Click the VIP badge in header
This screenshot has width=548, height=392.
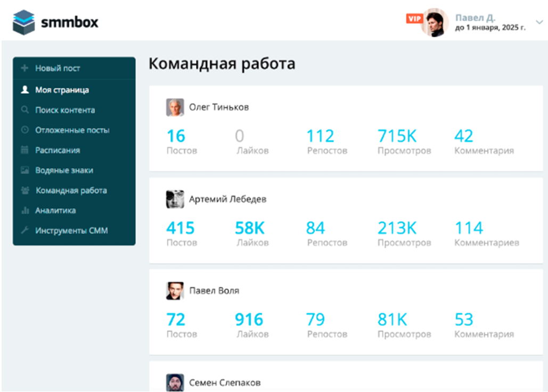(x=414, y=19)
